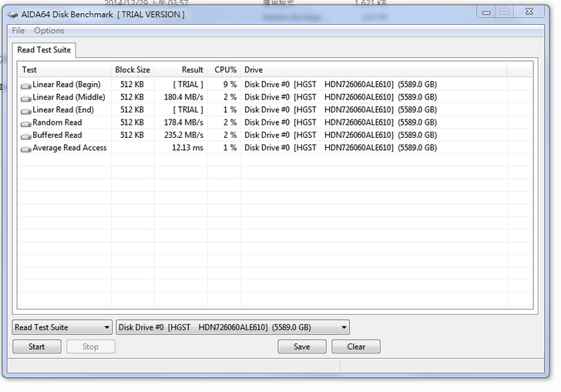Select the Random Read row text
Screen dimensions: 561x392
tap(57, 122)
